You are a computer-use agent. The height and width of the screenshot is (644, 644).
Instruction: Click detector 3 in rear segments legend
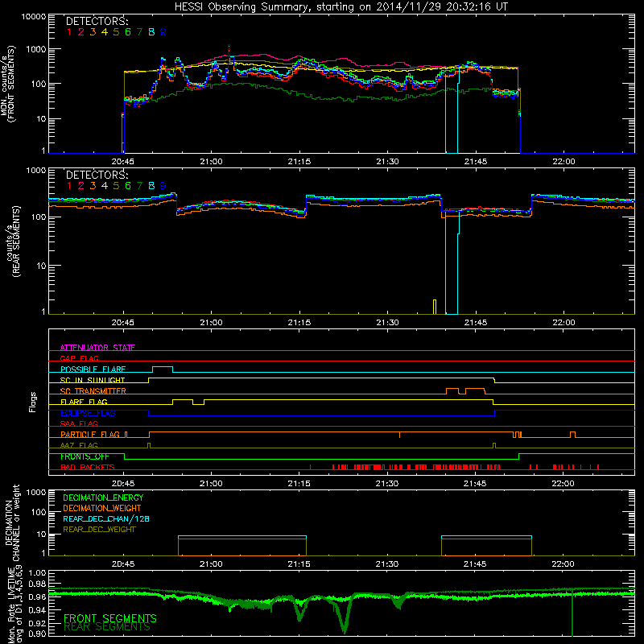(93, 186)
